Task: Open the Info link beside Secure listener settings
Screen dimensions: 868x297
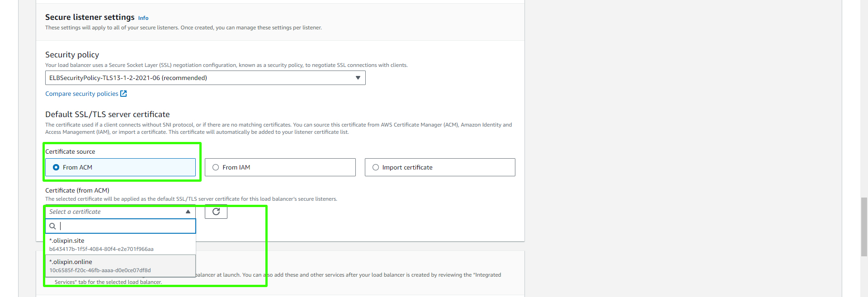Action: pos(143,18)
